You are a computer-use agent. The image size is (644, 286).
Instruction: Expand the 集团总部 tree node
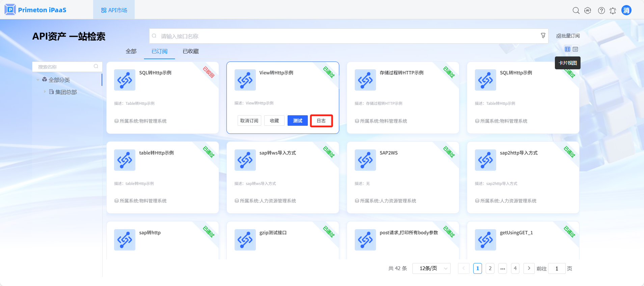[45, 92]
